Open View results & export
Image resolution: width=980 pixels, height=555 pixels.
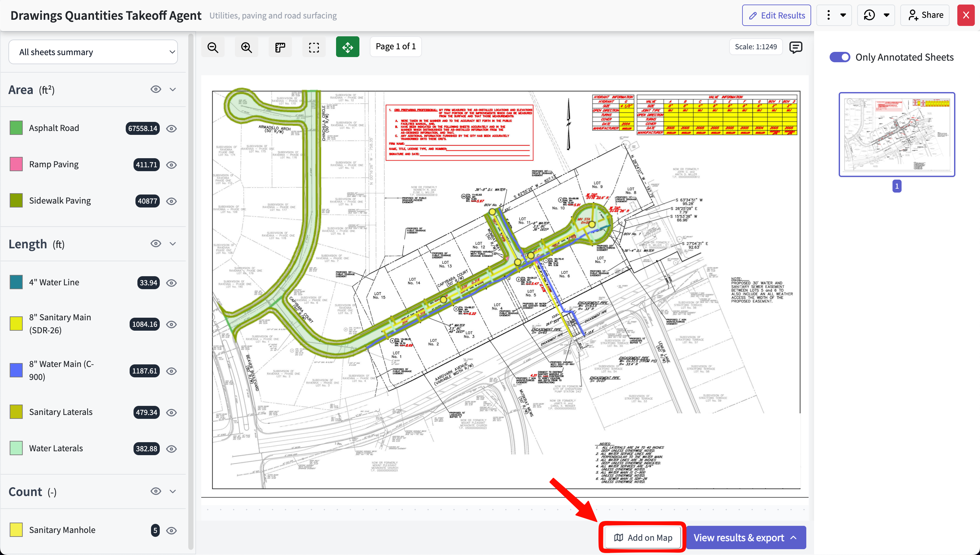(746, 537)
